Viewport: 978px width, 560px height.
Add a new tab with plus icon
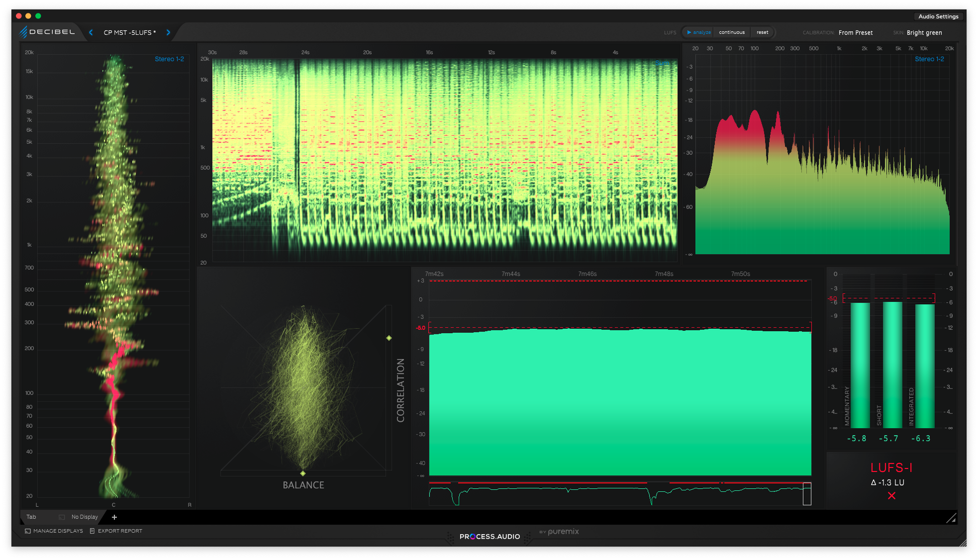114,517
